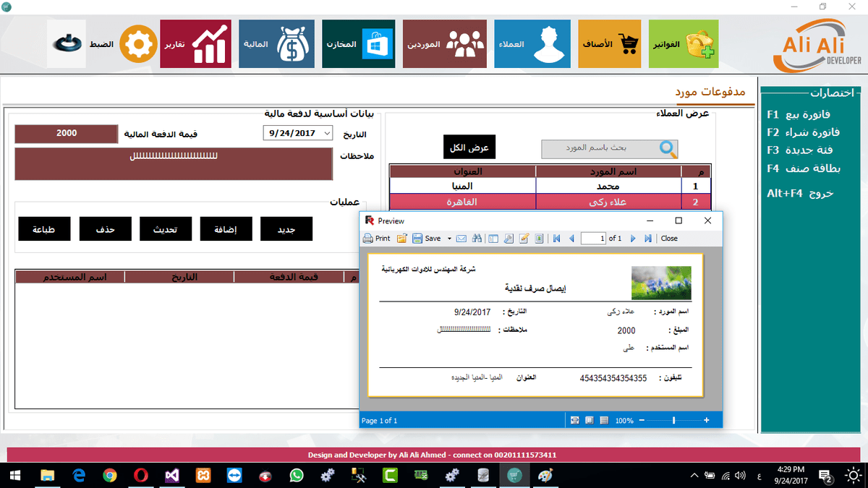Print the receipt from Preview toolbar
Image resolution: width=868 pixels, height=488 pixels.
[x=376, y=239]
